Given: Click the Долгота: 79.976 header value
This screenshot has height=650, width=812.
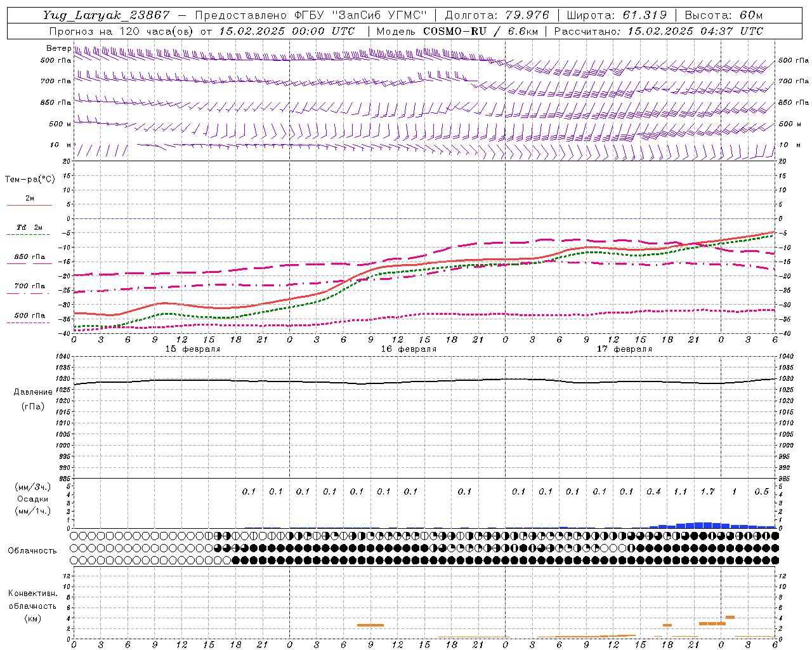Looking at the screenshot, I should (497, 15).
